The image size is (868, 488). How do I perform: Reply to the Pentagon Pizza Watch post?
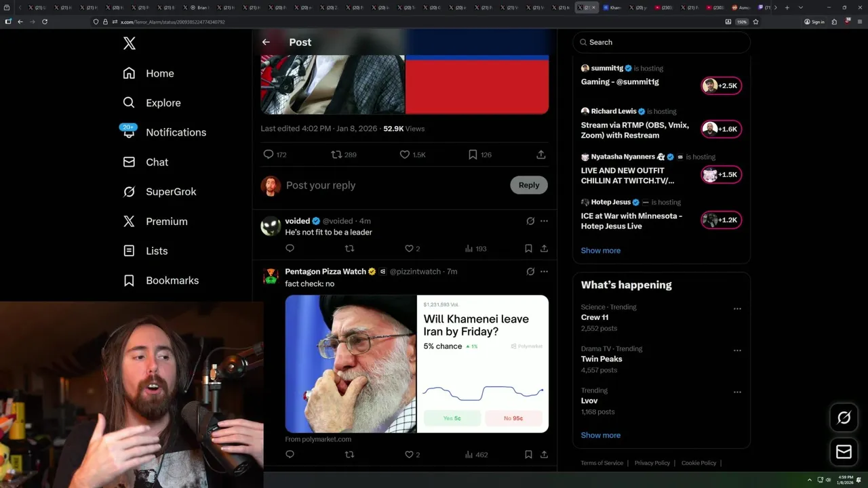point(290,455)
